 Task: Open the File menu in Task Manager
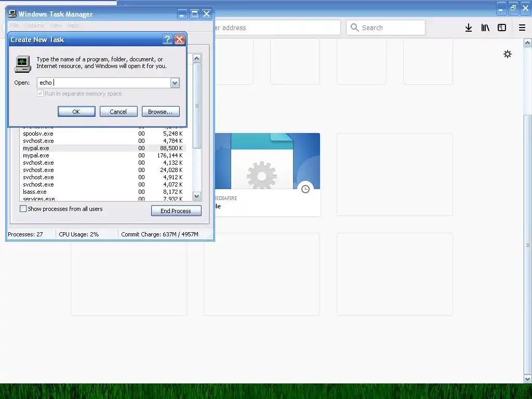coord(14,25)
